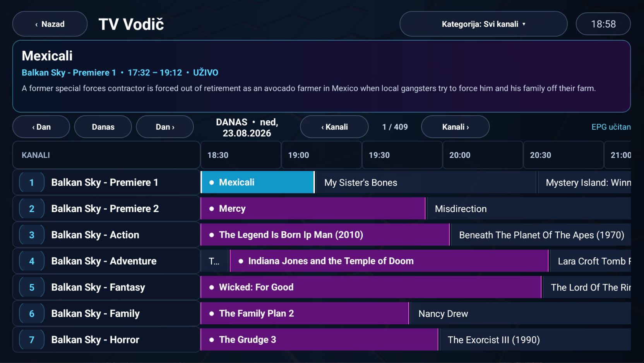Show previous channels page with ‹ Kanali
Image resolution: width=644 pixels, height=363 pixels.
(334, 127)
